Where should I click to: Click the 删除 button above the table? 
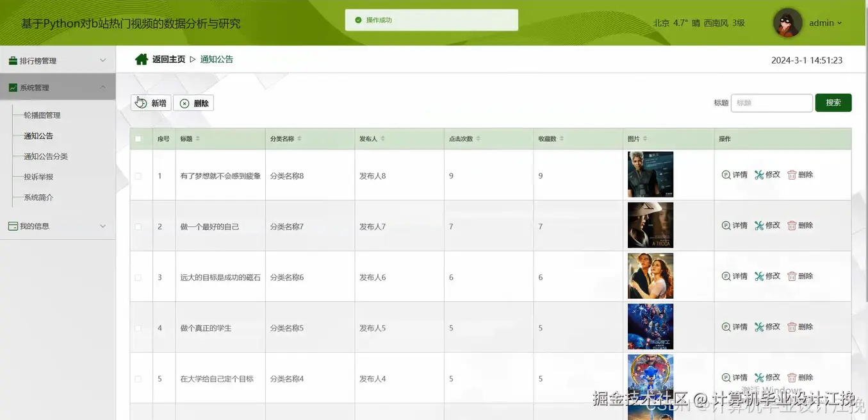point(193,103)
